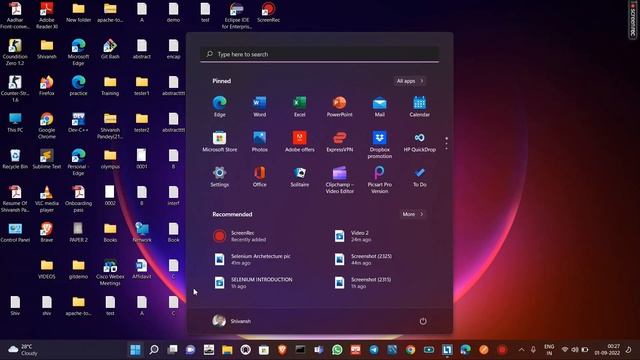The image size is (640, 360).
Task: Open the weather widget showing 28°C
Action: point(23,350)
